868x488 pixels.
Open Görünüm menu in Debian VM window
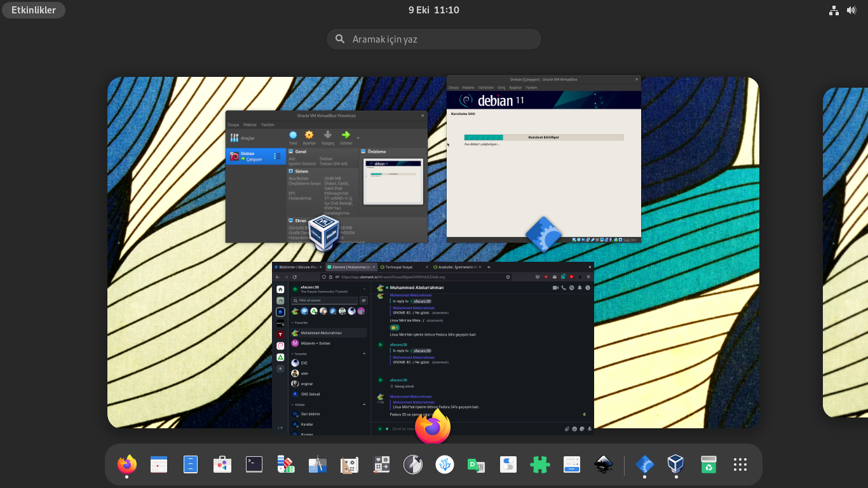(x=485, y=87)
